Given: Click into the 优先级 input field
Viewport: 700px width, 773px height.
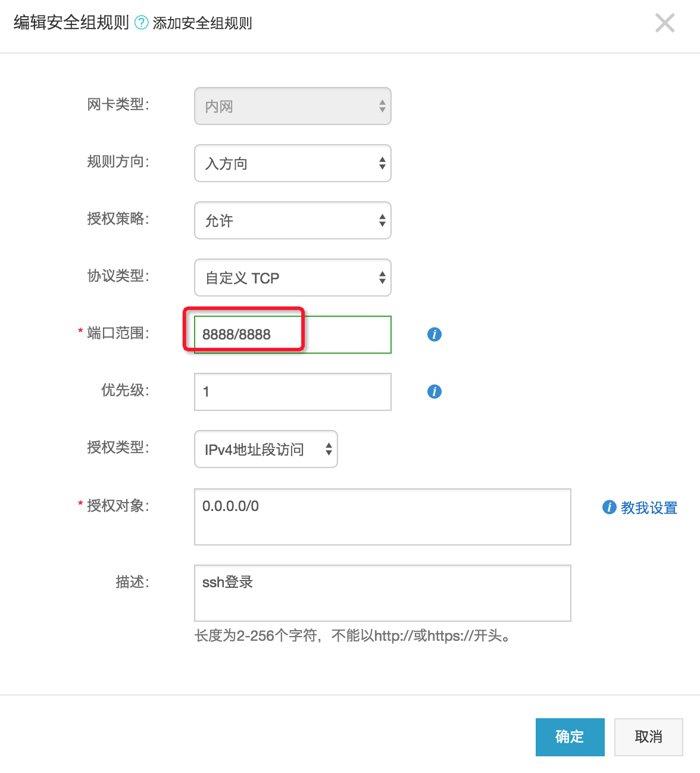Looking at the screenshot, I should click(x=292, y=392).
